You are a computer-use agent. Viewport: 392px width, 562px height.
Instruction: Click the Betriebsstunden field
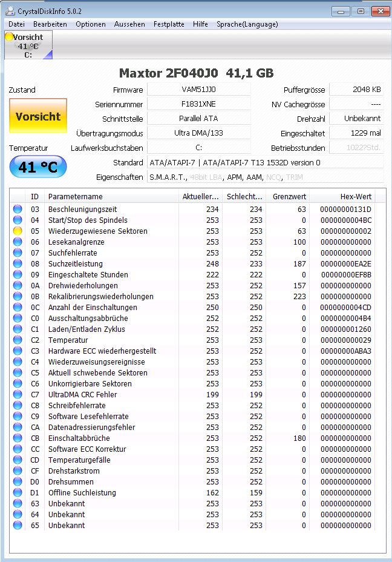356,148
